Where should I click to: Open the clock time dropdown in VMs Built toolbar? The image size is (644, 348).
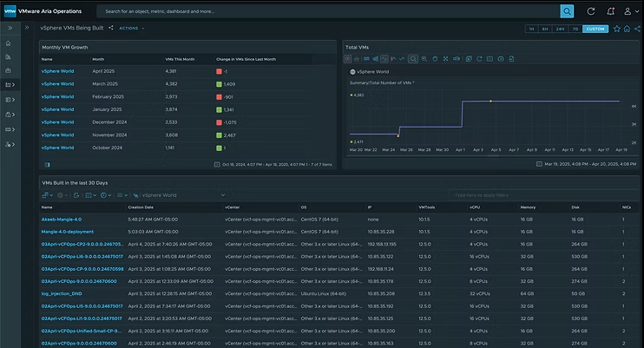106,195
